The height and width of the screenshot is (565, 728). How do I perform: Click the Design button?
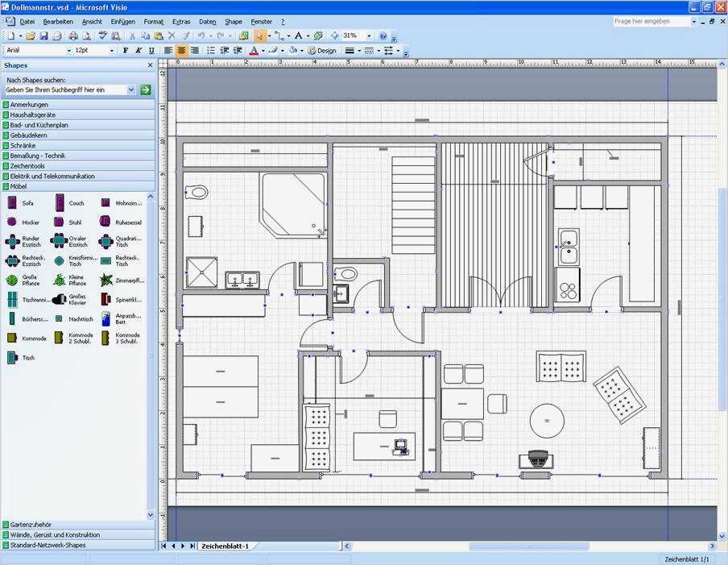(322, 50)
